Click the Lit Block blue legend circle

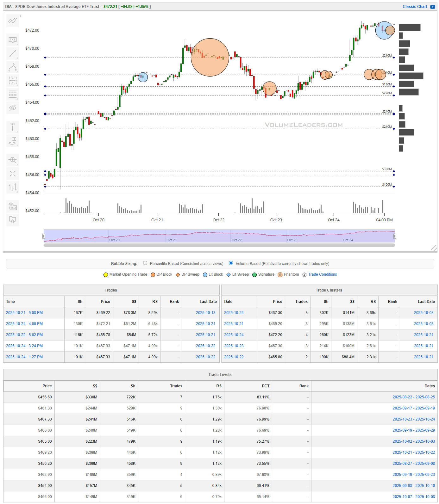pos(205,275)
